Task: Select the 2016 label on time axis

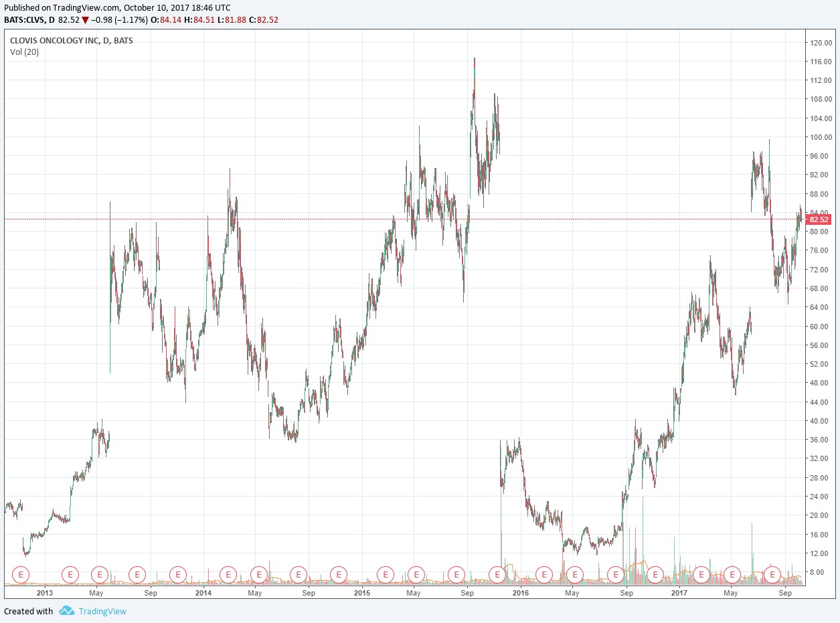Action: pyautogui.click(x=520, y=593)
